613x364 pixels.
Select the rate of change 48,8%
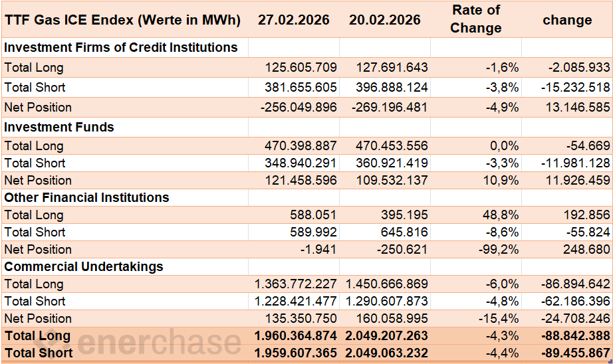pos(501,215)
